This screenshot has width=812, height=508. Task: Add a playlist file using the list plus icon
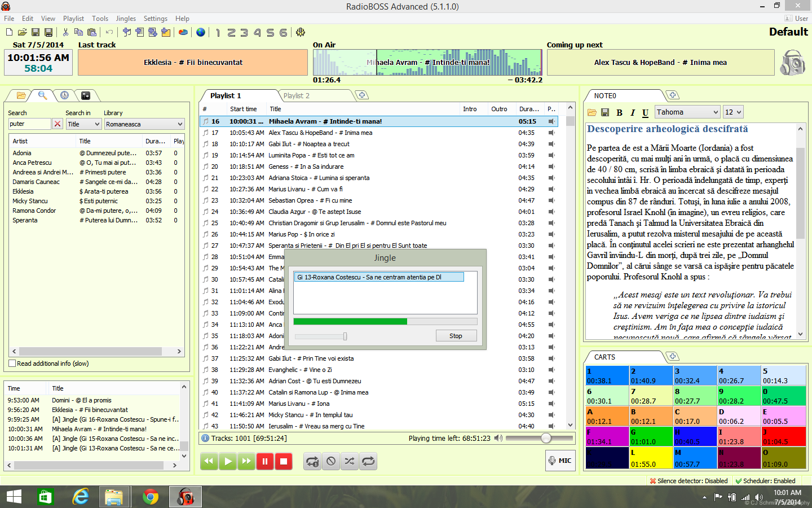tap(140, 32)
